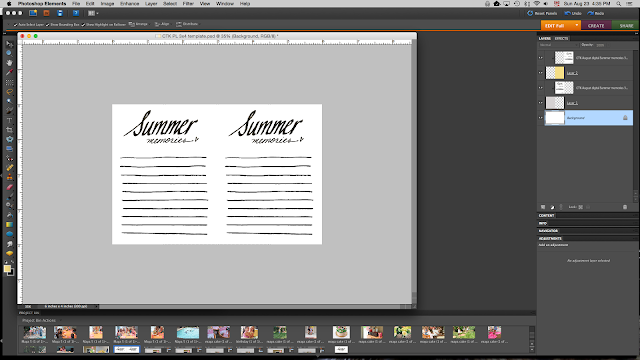Open the blue Help question mark icon
This screenshot has width=640, height=360.
(x=76, y=13)
